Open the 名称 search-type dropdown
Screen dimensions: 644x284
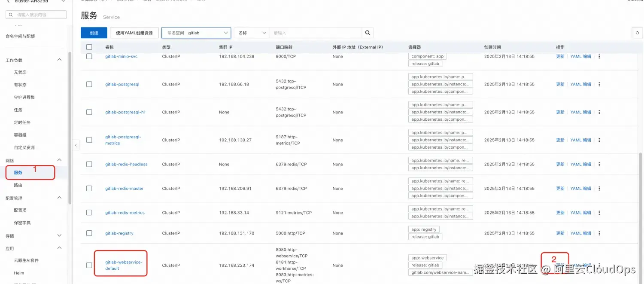coord(252,33)
